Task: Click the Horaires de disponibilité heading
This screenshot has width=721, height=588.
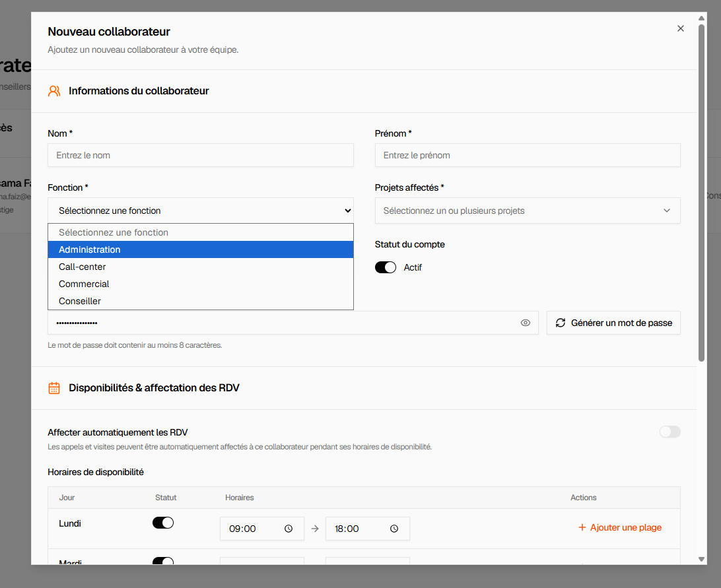Action: tap(96, 472)
